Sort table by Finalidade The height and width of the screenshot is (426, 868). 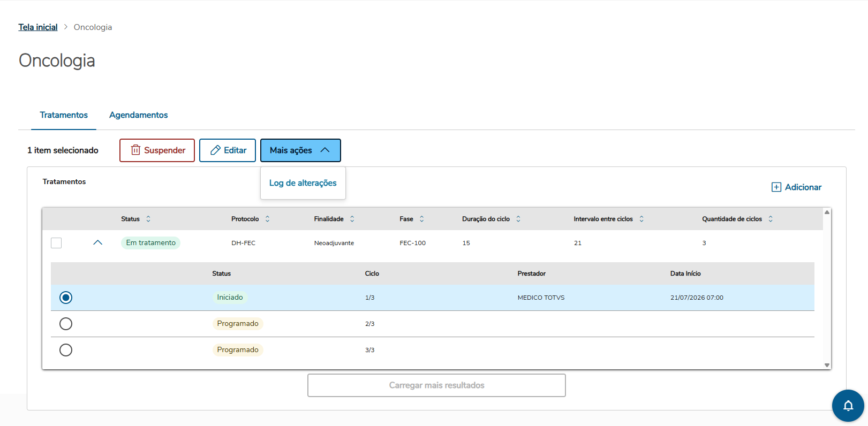tap(352, 219)
